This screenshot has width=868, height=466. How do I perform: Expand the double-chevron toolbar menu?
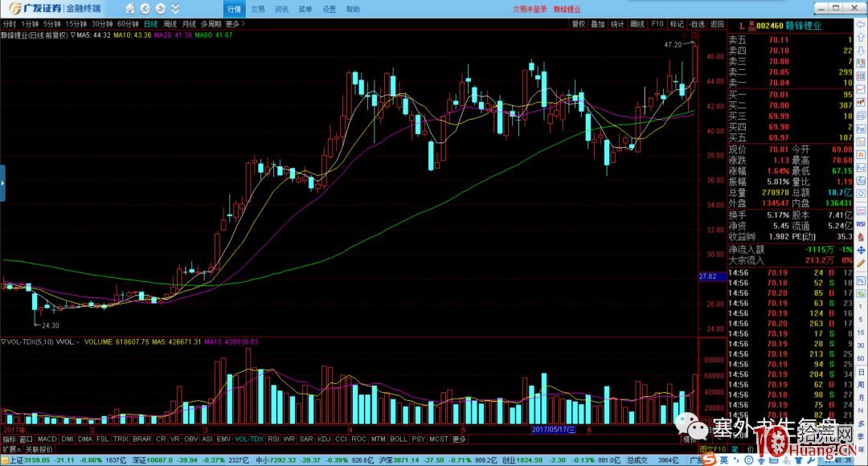[175, 9]
